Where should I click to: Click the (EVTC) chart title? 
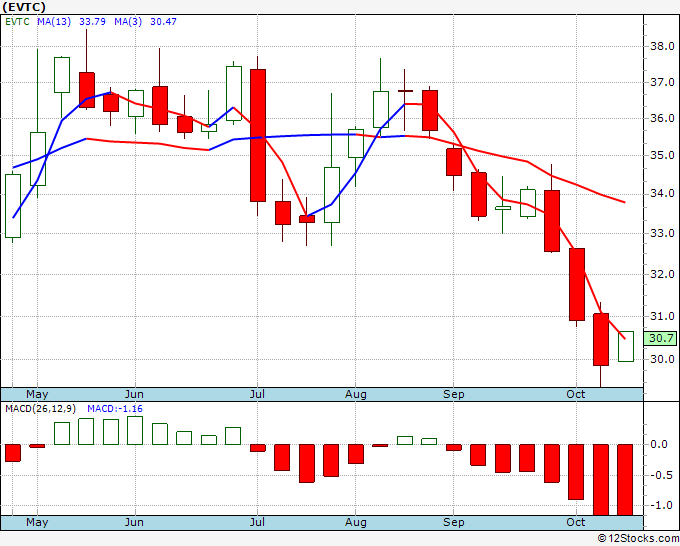23,7
